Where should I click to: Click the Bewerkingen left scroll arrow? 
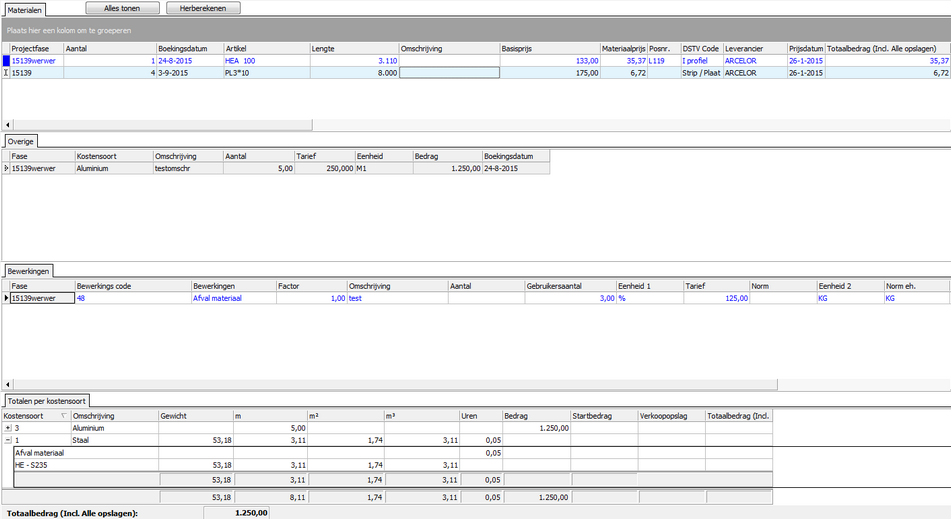(7, 384)
